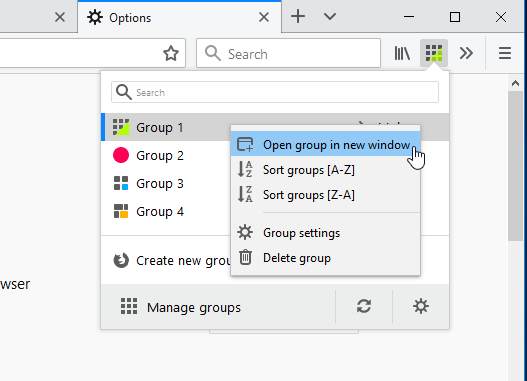This screenshot has height=381, width=527.
Task: Select Group 3 in the list
Action: (x=166, y=184)
